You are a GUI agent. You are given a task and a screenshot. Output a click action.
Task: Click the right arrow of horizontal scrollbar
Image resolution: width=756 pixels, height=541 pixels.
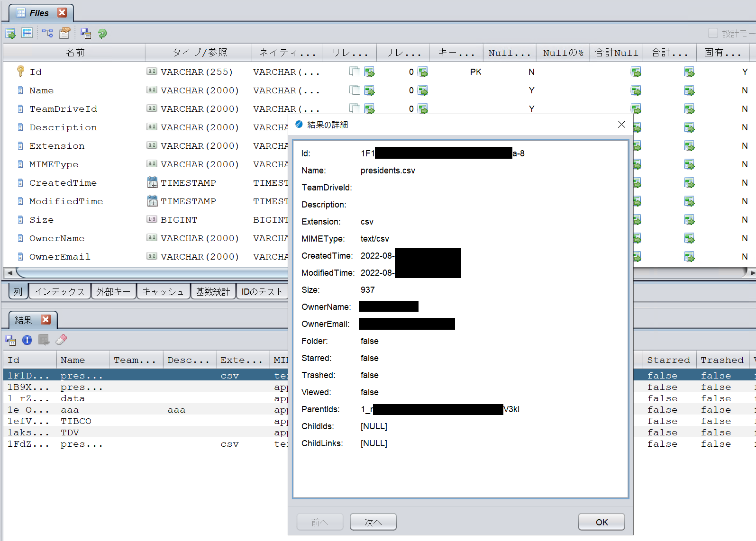point(752,273)
